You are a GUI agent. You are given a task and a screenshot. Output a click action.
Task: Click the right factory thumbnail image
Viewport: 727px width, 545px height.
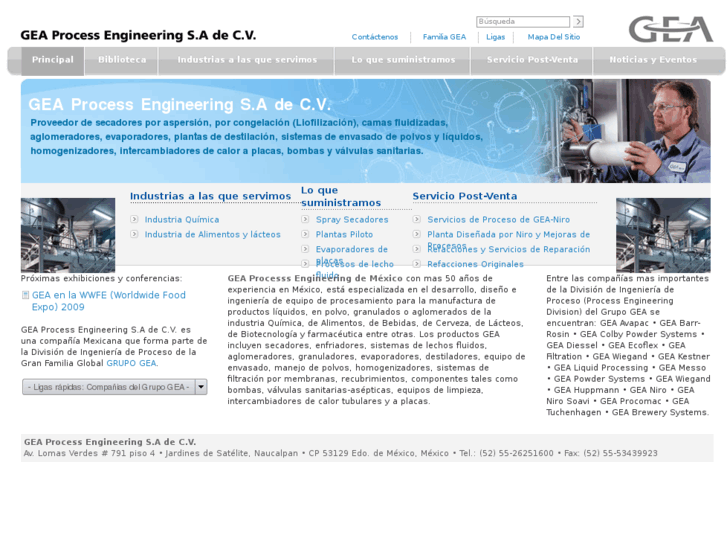[663, 235]
